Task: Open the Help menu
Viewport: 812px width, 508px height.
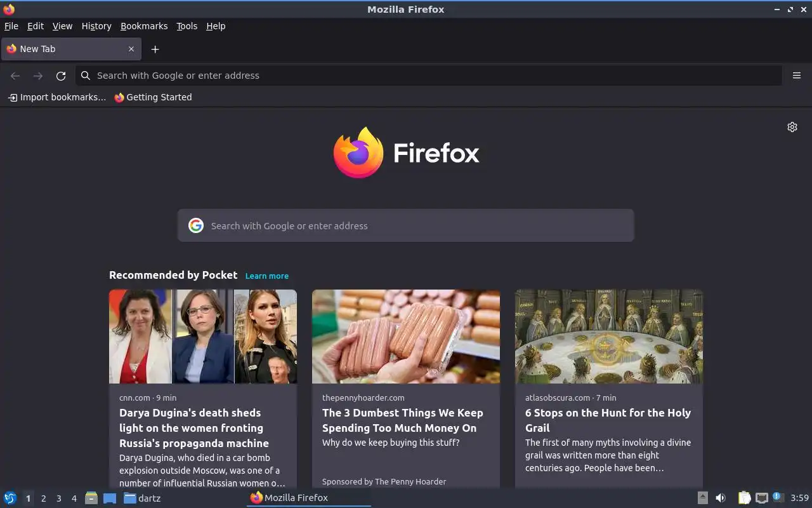Action: (216, 26)
